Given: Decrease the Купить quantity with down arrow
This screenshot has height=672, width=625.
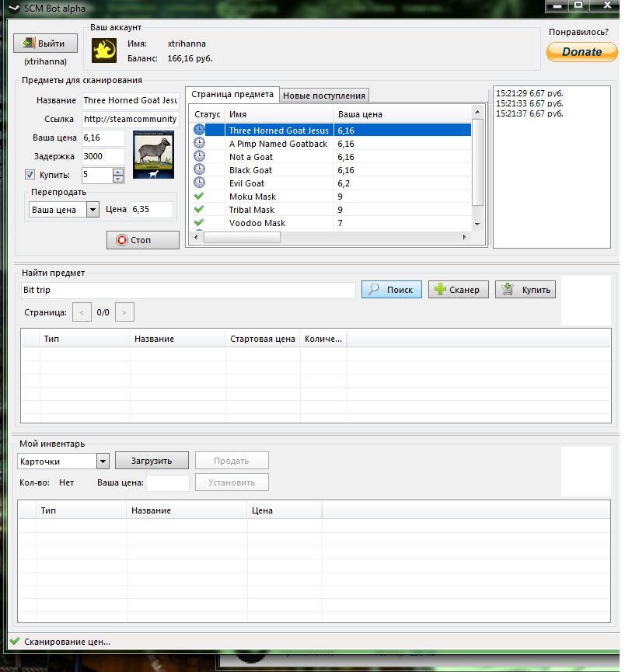Looking at the screenshot, I should pyautogui.click(x=118, y=179).
